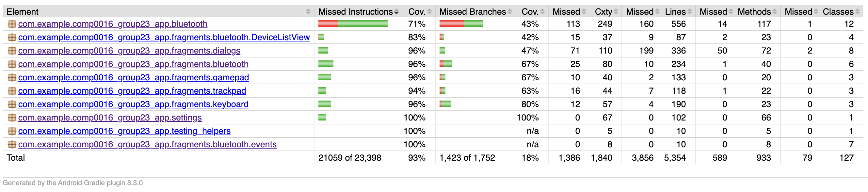The image size is (868, 192).
Task: Click the package icon beside the bluetooth package
Action: (x=12, y=24)
